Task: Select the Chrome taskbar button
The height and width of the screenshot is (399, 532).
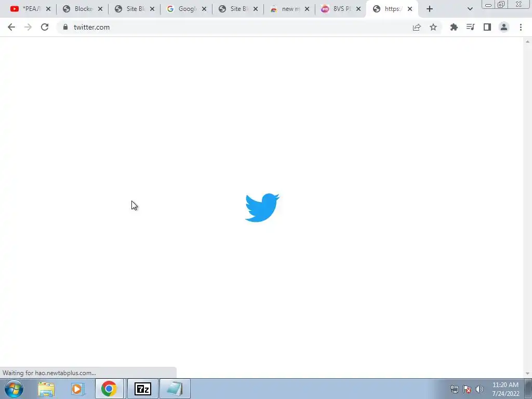Action: pyautogui.click(x=109, y=389)
